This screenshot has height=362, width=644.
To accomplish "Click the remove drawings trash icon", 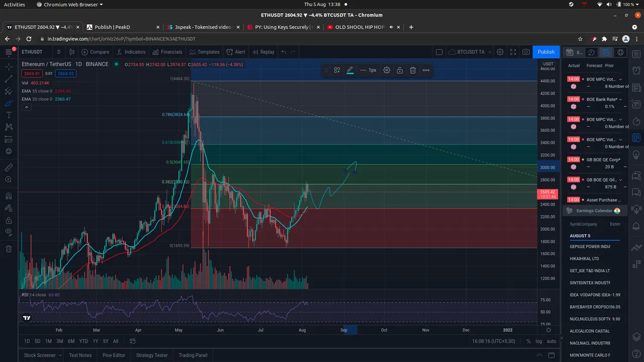I will pyautogui.click(x=9, y=248).
